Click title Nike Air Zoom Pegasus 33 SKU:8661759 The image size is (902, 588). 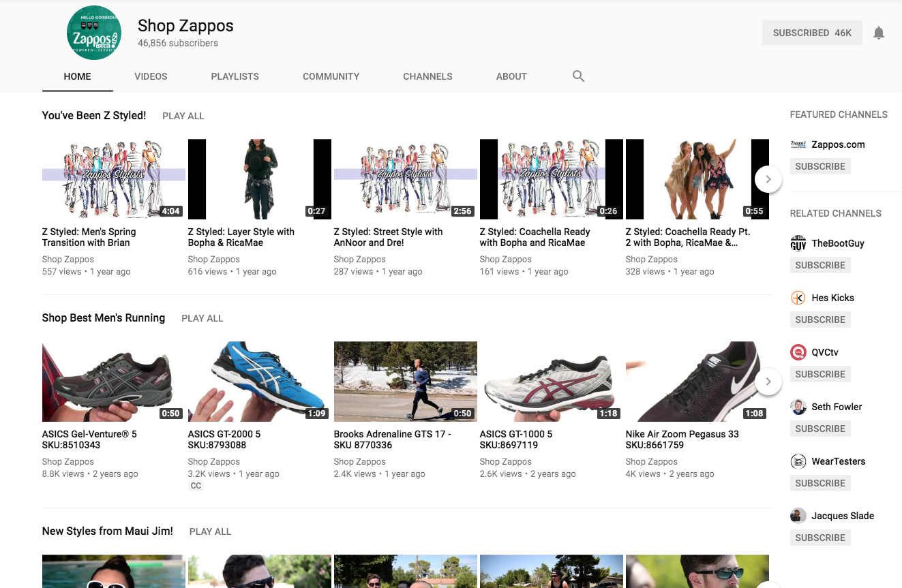pos(682,439)
